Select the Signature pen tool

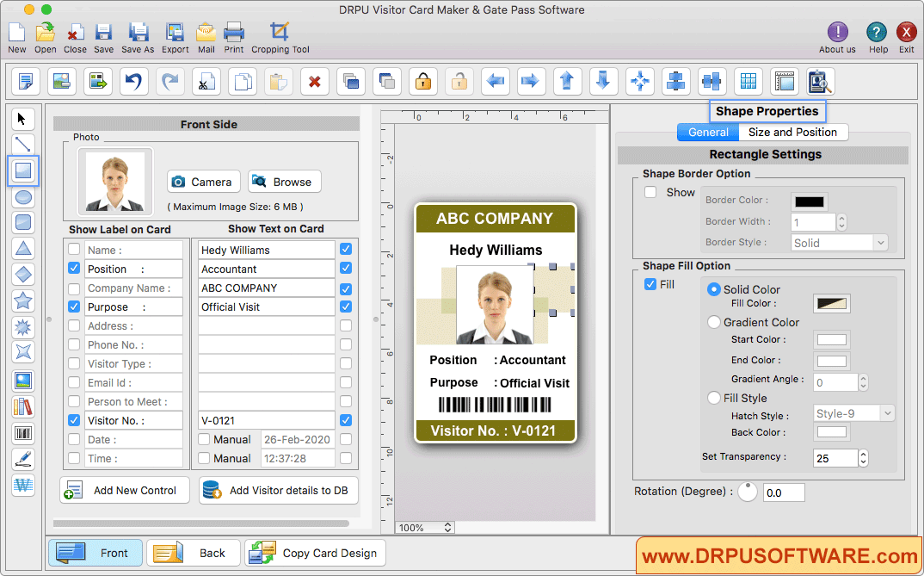coord(22,459)
